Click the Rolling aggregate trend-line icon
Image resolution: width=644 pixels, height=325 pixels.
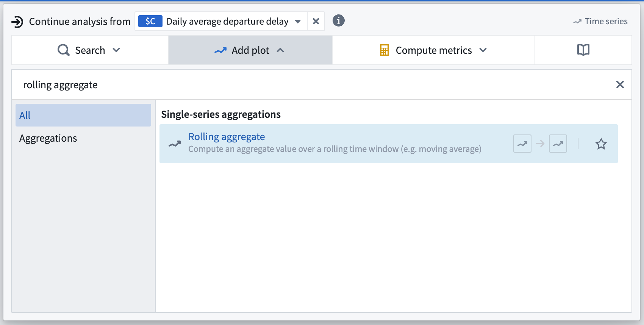click(x=175, y=144)
